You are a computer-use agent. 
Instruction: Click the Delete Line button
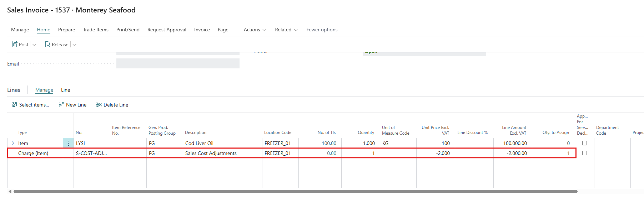pos(112,105)
